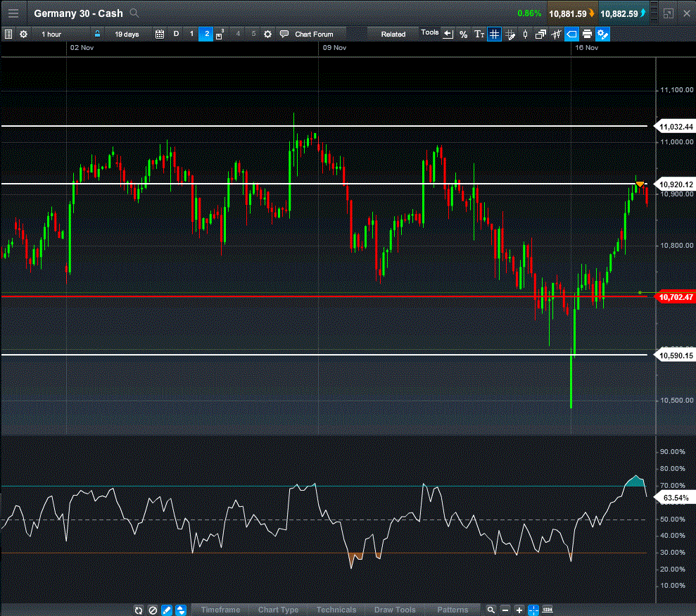The image size is (696, 616).
Task: Open the 19 days range dropdown
Action: click(127, 34)
